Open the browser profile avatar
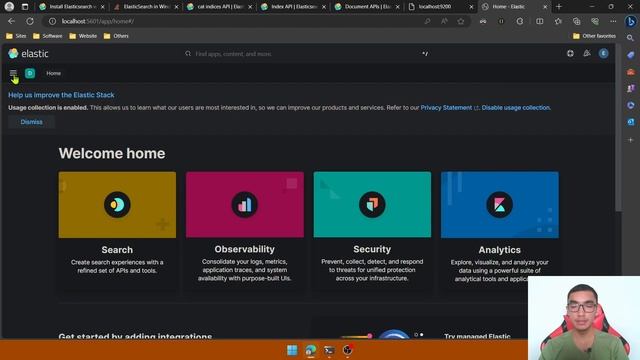Viewport: 640px width, 360px height. (9, 7)
